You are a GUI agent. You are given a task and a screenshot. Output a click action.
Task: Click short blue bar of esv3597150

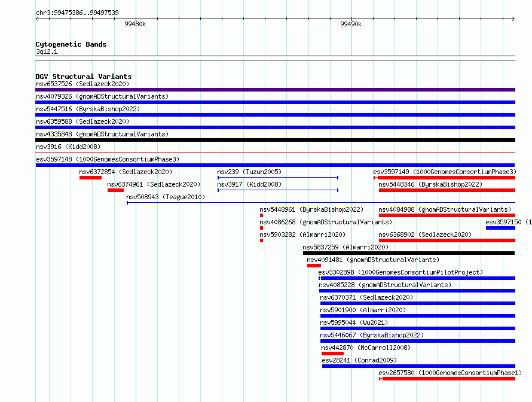coord(501,228)
